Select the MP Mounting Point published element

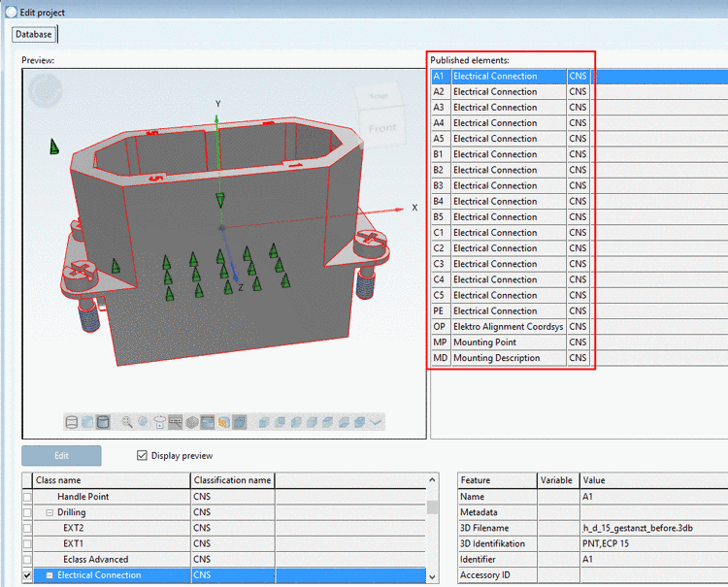pos(510,342)
